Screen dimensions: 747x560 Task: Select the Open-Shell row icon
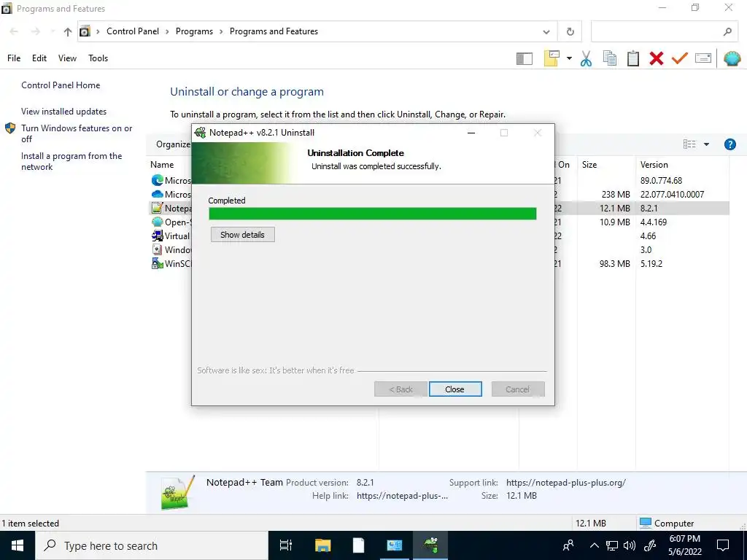pos(158,222)
